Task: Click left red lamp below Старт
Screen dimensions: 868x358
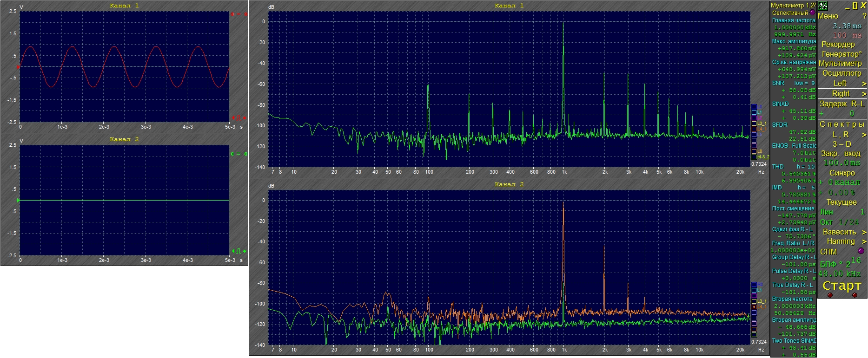Action: (x=830, y=295)
